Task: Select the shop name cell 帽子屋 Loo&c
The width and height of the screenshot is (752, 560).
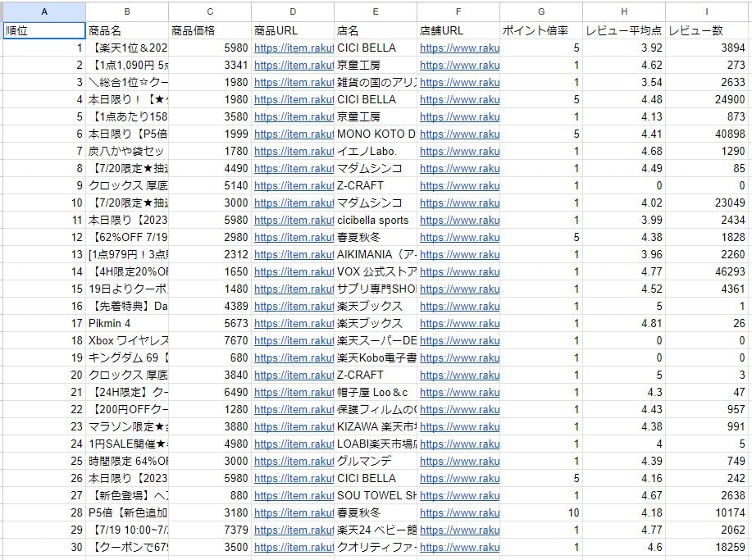Action: tap(376, 392)
